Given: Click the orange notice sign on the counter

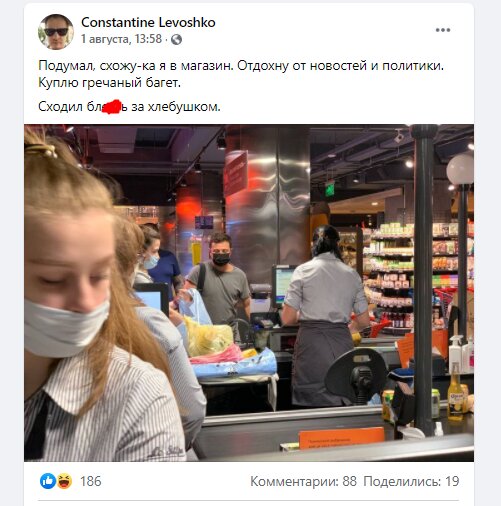Looking at the screenshot, I should (341, 438).
